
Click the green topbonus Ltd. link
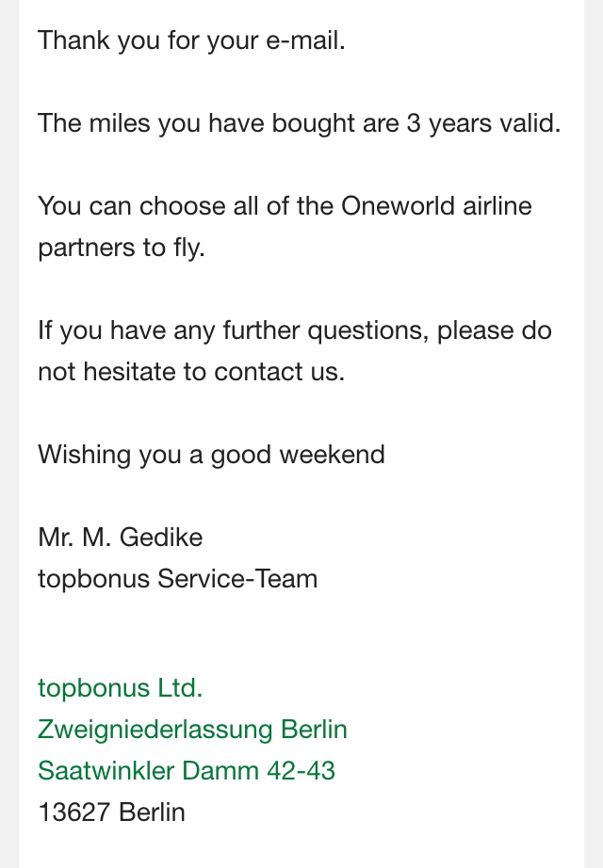[121, 689]
